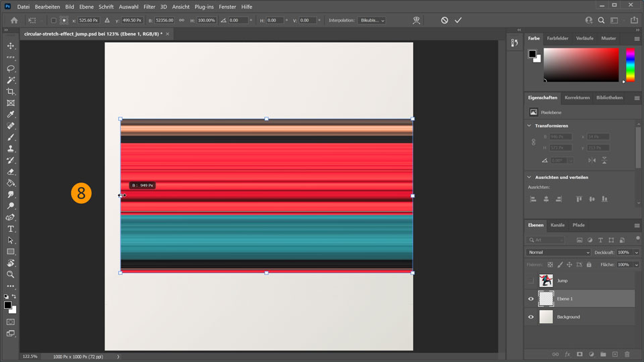Click the Deckkraft percentage field
Image resolution: width=644 pixels, height=362 pixels.
623,252
